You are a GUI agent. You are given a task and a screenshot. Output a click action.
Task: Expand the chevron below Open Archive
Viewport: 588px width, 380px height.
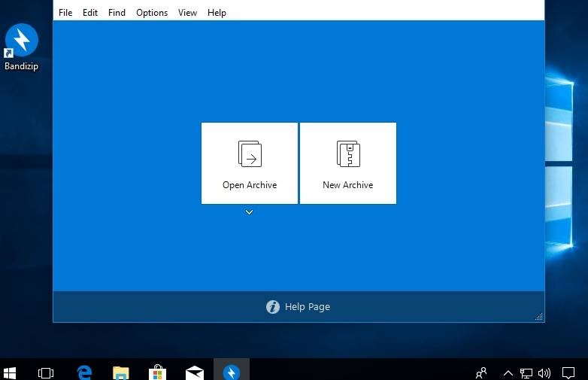(249, 212)
